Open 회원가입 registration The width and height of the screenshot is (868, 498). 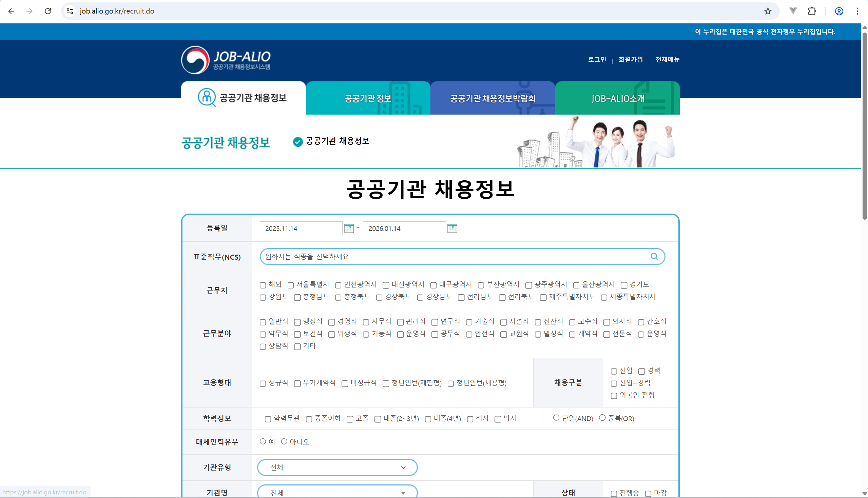631,60
